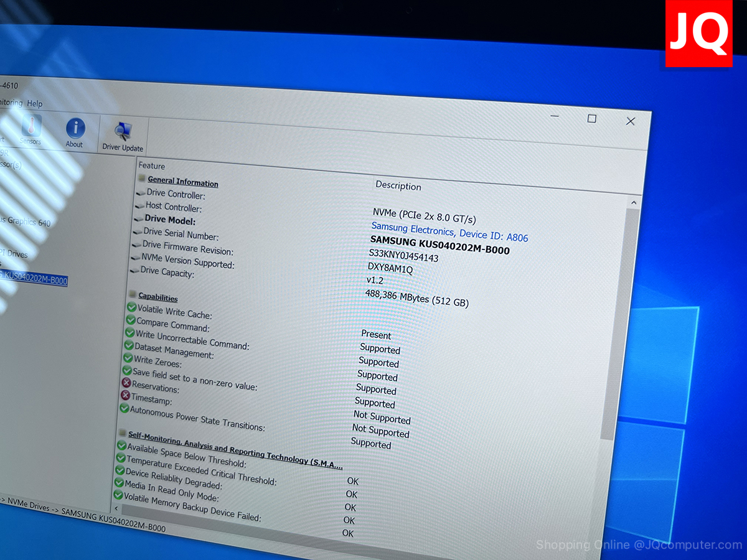This screenshot has height=560, width=747.
Task: Click the Available Space Below Threshold check icon
Action: [x=121, y=446]
